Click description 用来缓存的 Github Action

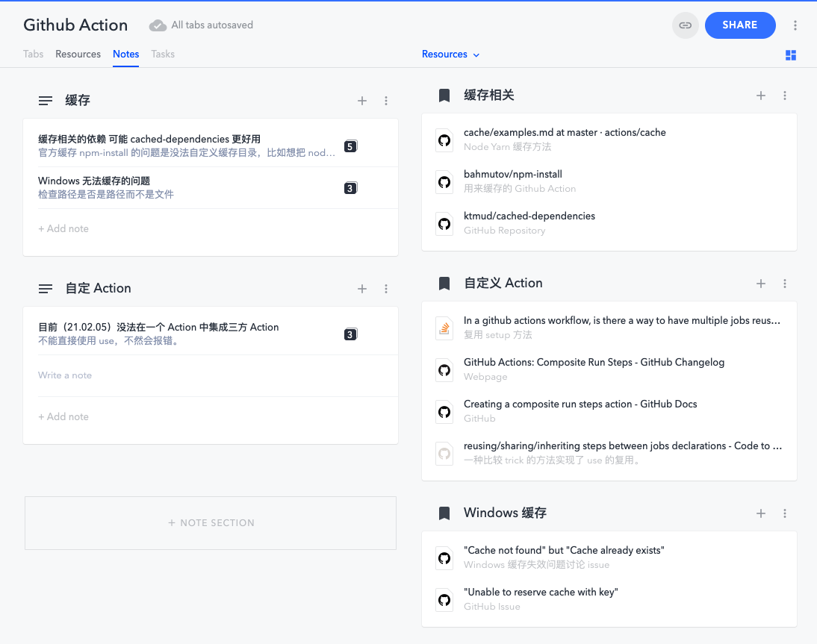[520, 189]
